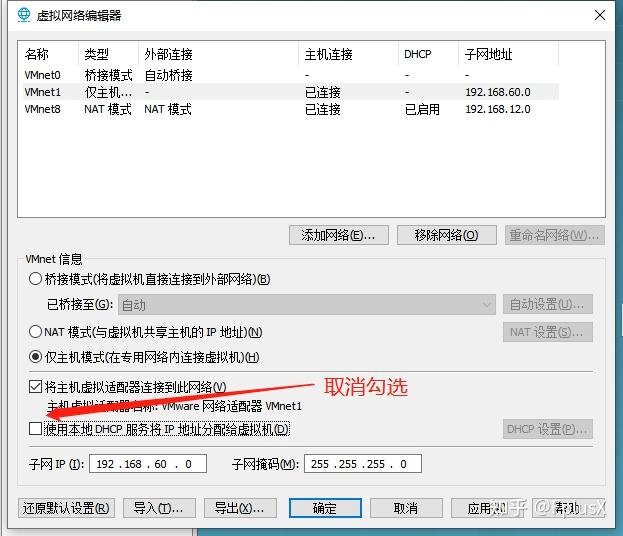Click 桥接模式 type cell of VMnet0
Image resolution: width=623 pixels, height=536 pixels.
click(x=108, y=75)
